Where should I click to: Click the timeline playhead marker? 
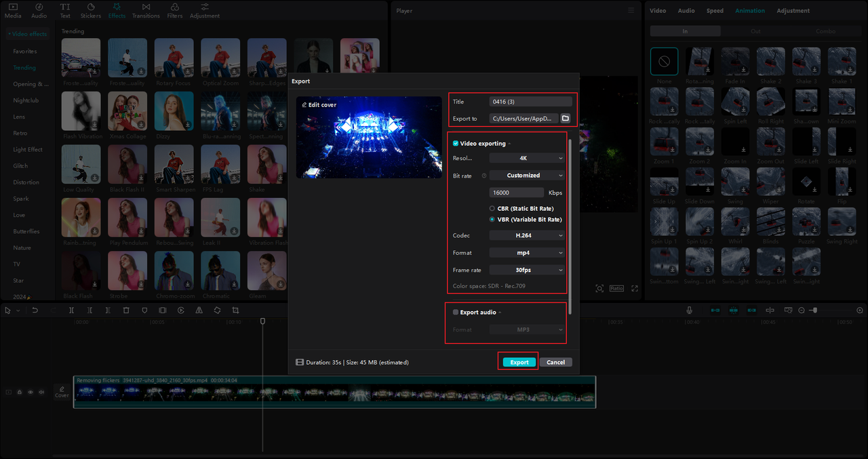point(262,321)
